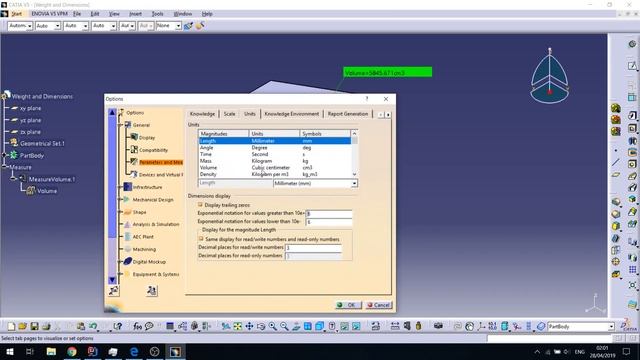Select MeasureVolume.1 in specification tree
Image resolution: width=640 pixels, height=360 pixels.
[x=52, y=179]
